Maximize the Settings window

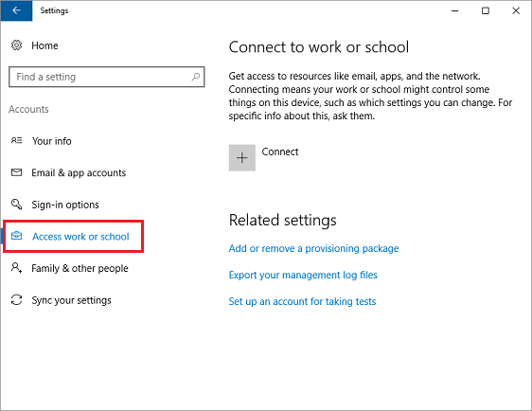[x=486, y=10]
